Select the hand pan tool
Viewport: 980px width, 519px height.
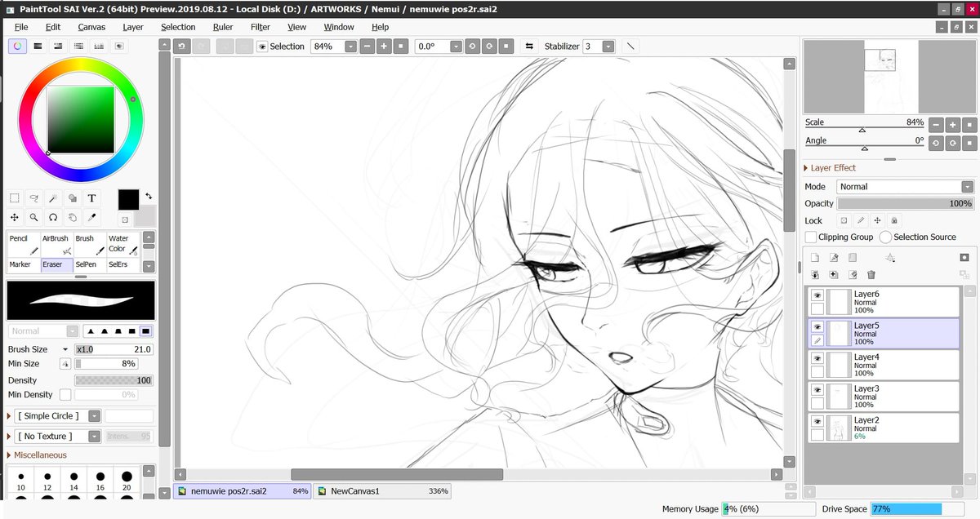tap(72, 217)
